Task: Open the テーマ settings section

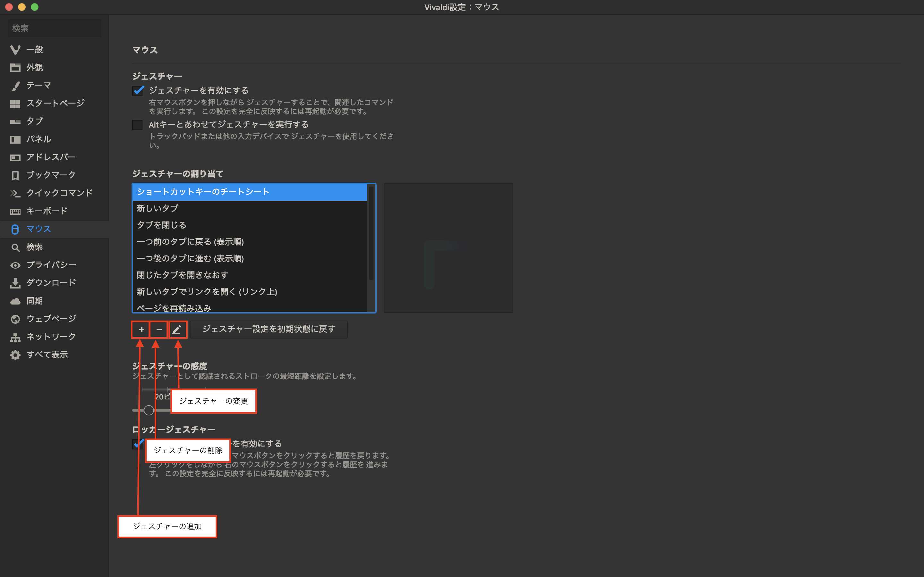Action: pos(38,85)
